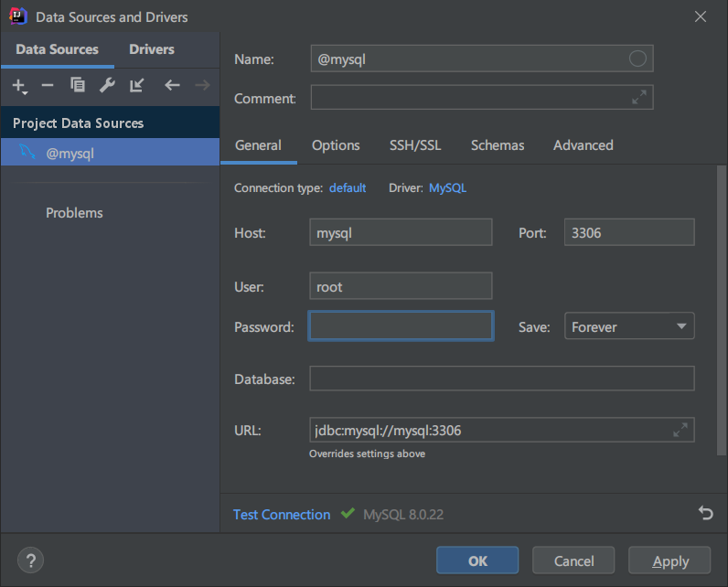This screenshot has width=728, height=587.
Task: Expand the Comment field editor
Action: [x=639, y=98]
